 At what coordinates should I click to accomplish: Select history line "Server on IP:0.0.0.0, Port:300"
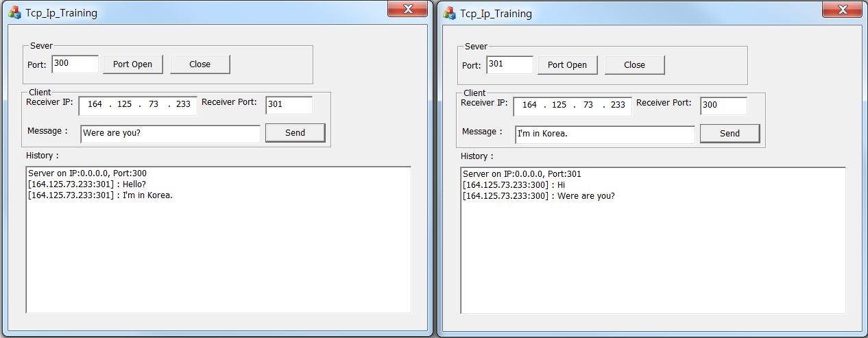pyautogui.click(x=88, y=173)
